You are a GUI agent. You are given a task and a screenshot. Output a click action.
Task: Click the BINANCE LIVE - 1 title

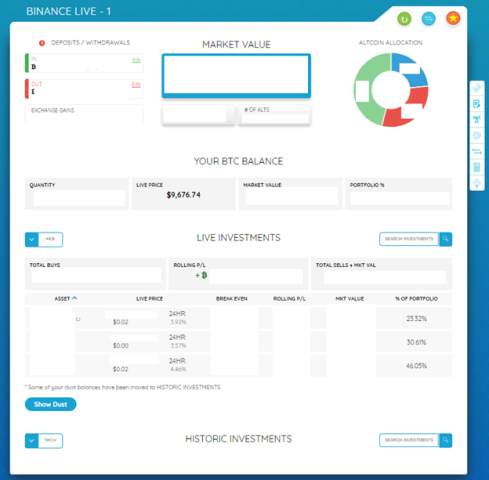68,12
